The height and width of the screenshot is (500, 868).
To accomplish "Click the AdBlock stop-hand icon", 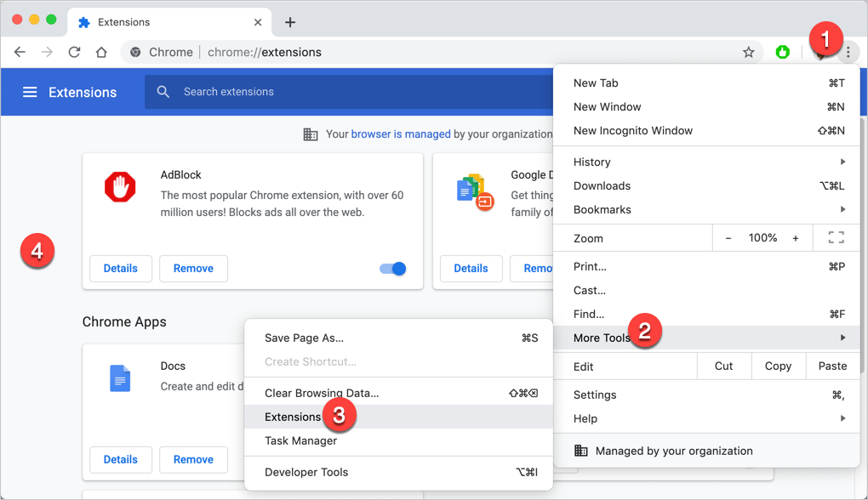I will 120,187.
